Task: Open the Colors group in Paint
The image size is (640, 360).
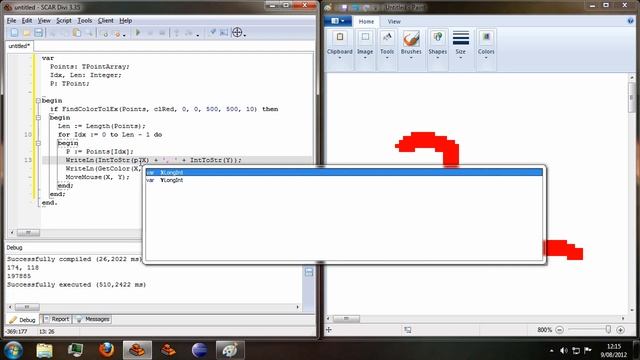Action: click(486, 44)
